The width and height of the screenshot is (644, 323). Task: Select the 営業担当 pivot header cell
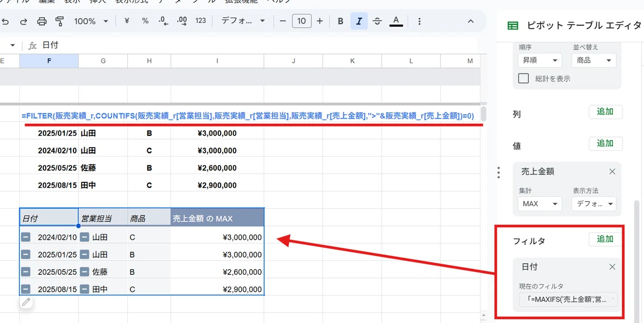pyautogui.click(x=103, y=217)
